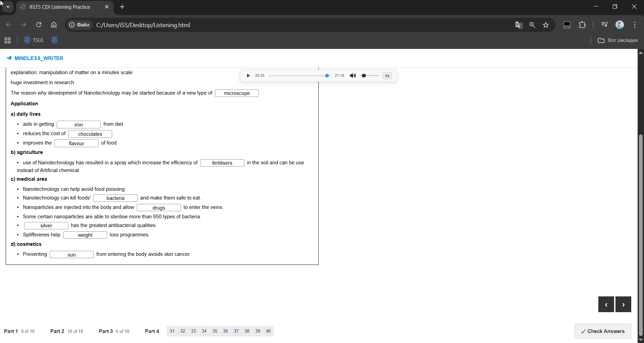Jump to question 35
This screenshot has width=644, height=343.
coord(215,331)
